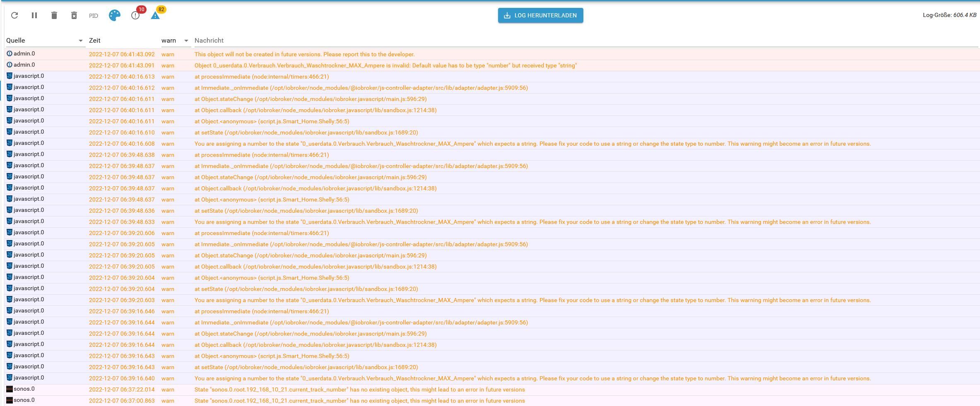980x406 pixels.
Task: Select the "at Object.callback" message at 06:39:20.605
Action: click(315, 267)
